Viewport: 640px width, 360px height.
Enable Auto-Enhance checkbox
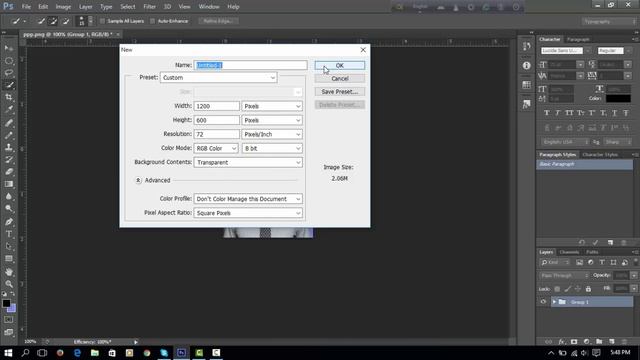[x=153, y=21]
